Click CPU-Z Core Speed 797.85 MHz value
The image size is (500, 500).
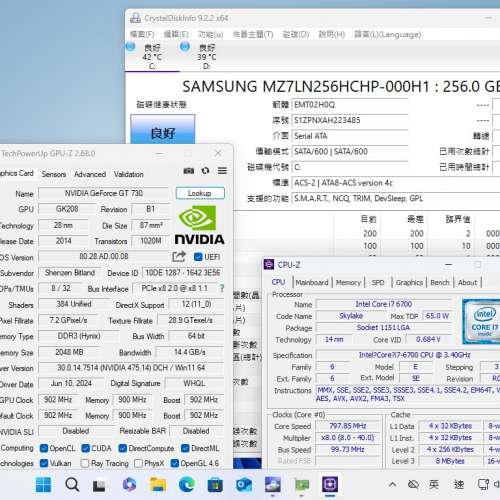point(348,426)
